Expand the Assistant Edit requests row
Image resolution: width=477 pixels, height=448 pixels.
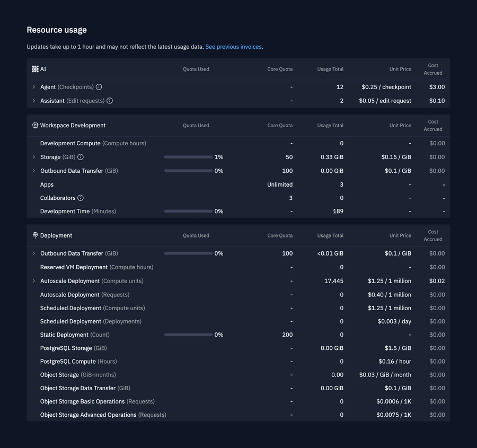[x=33, y=101]
